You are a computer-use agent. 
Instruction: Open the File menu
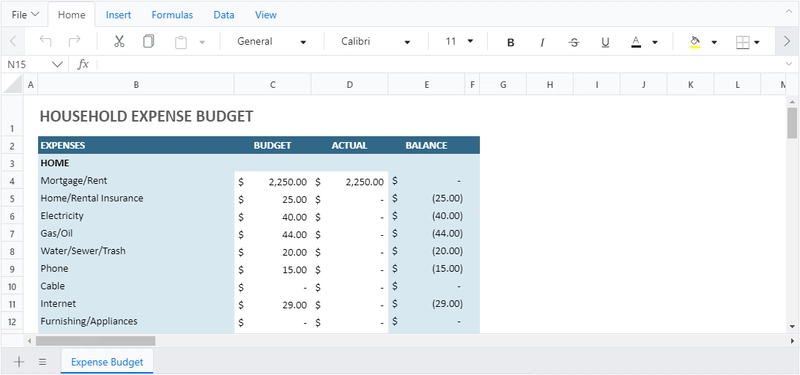pyautogui.click(x=25, y=15)
